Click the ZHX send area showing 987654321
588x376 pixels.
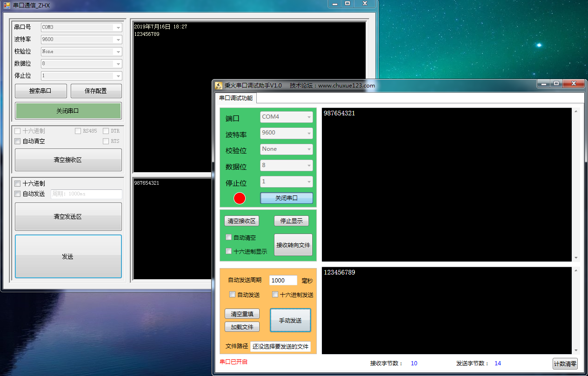[x=172, y=228]
